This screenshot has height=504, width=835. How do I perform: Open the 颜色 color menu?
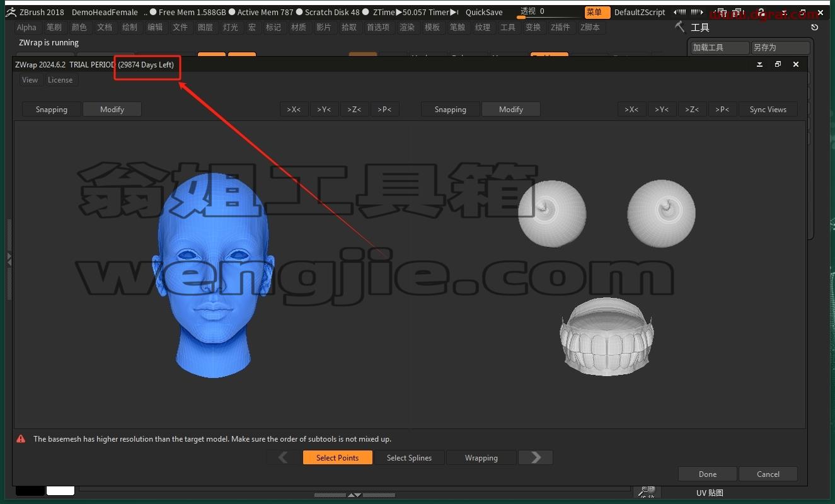click(x=79, y=27)
